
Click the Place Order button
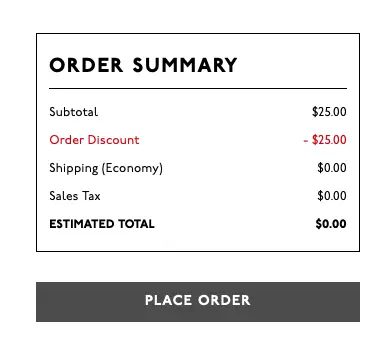click(x=198, y=302)
